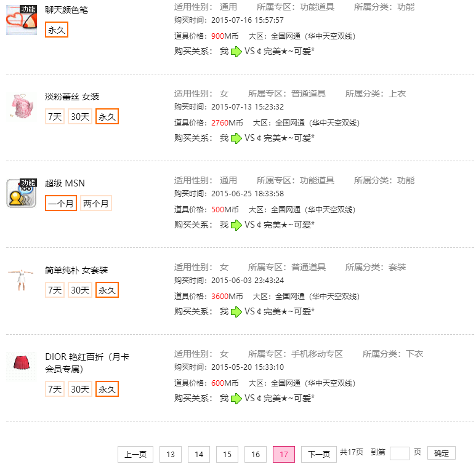Screen dimensions: 476x467
Task: Select 一个月 option for 超级 MSN
Action: click(x=61, y=203)
